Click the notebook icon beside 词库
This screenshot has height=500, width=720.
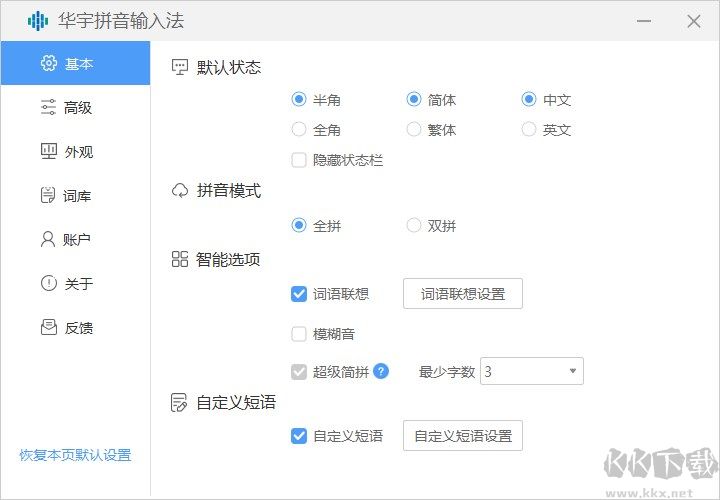48,196
